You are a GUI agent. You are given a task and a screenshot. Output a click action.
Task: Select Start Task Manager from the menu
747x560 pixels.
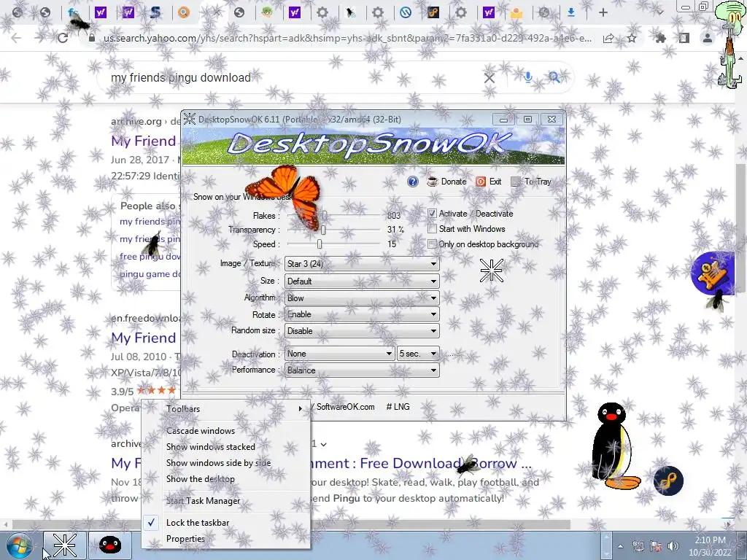226,501
